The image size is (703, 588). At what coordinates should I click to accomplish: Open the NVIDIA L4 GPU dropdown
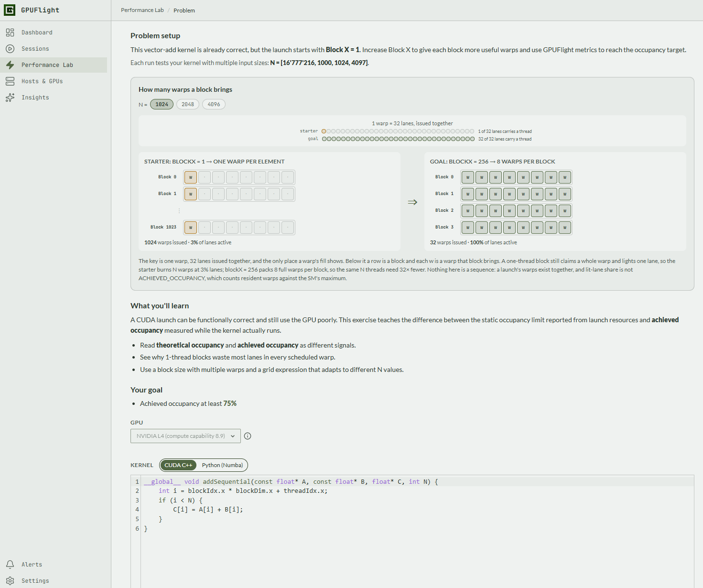click(185, 436)
